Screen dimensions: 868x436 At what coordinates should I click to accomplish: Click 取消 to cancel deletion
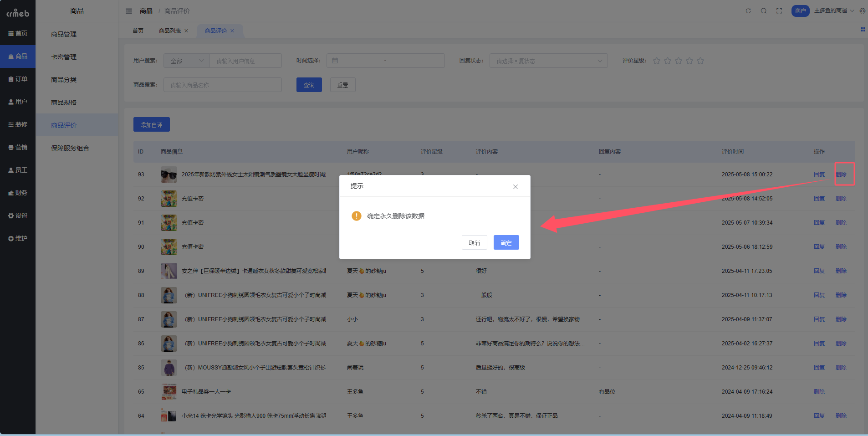click(474, 243)
